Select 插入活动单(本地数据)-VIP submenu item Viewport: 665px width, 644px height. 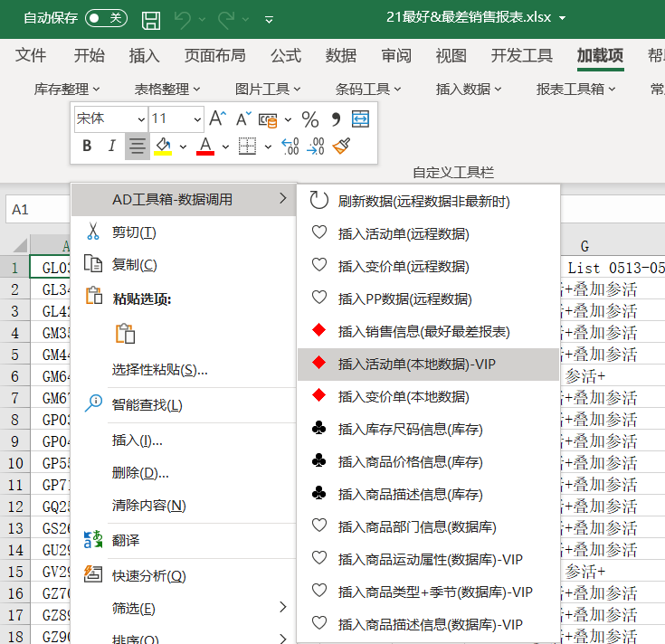click(x=428, y=365)
